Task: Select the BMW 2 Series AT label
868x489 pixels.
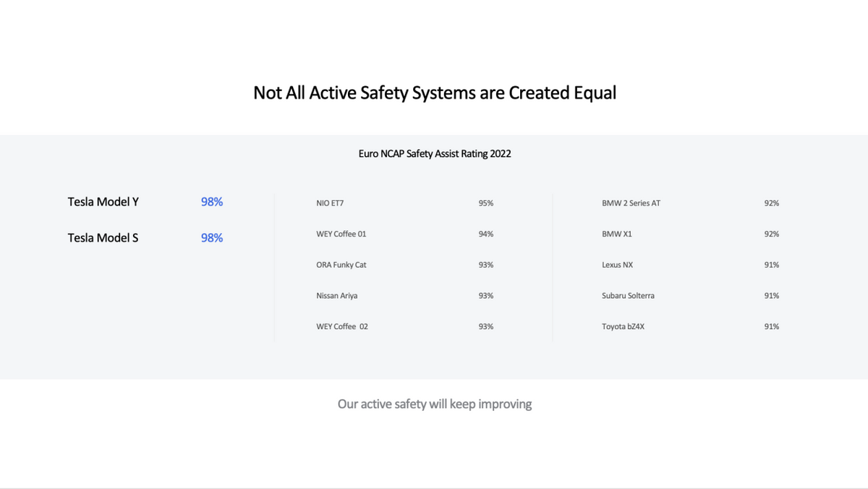Action: (x=631, y=203)
